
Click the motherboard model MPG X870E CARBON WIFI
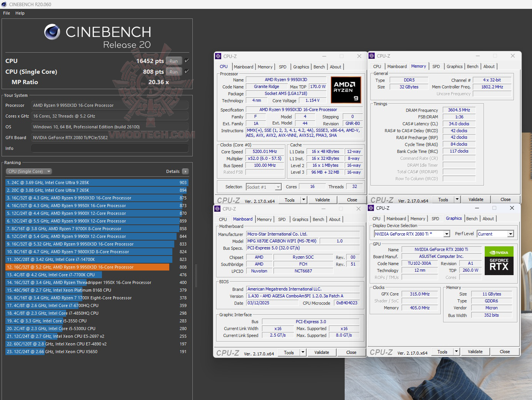pyautogui.click(x=282, y=241)
